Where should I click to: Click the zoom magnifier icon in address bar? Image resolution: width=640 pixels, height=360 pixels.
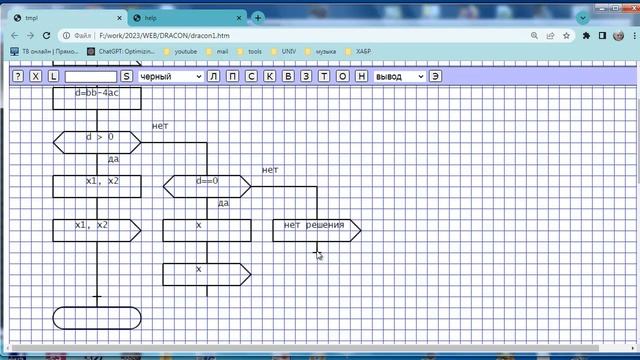(x=534, y=36)
